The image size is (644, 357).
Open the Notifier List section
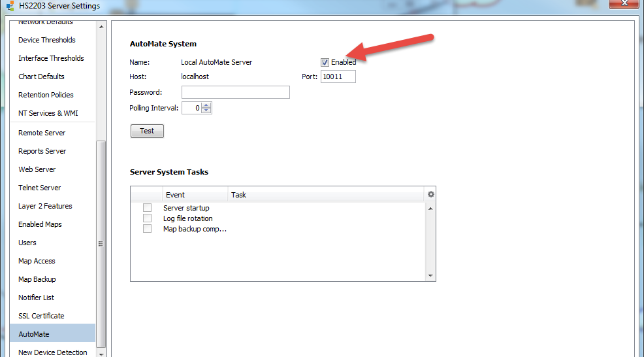click(36, 297)
